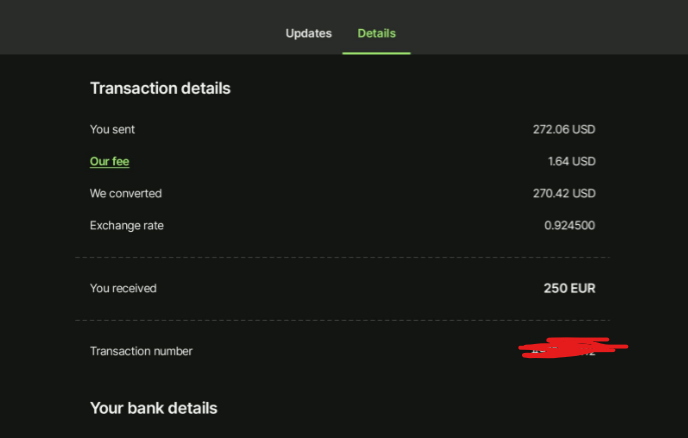Select the 272.06 USD sent amount
Viewport: 688px width, 438px height.
point(564,129)
